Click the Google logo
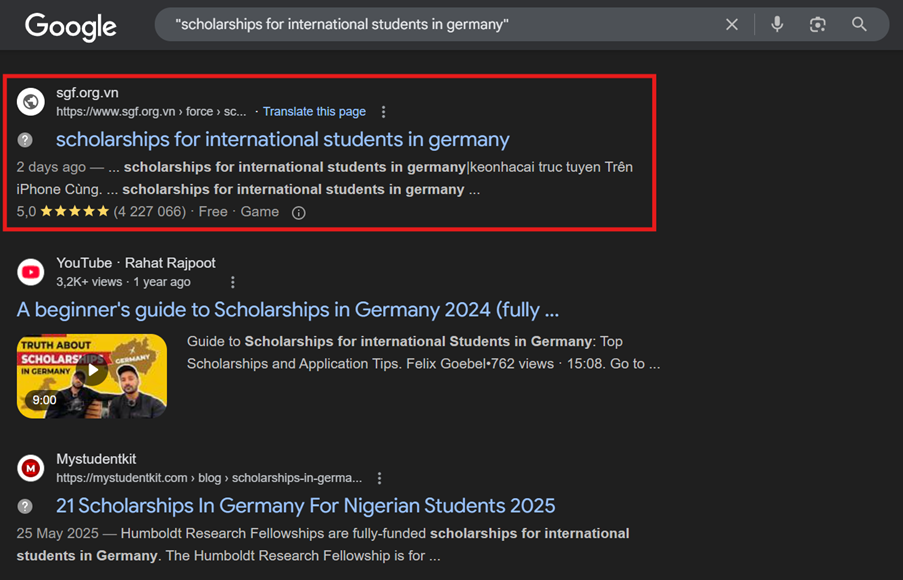This screenshot has width=903, height=580. 70,26
